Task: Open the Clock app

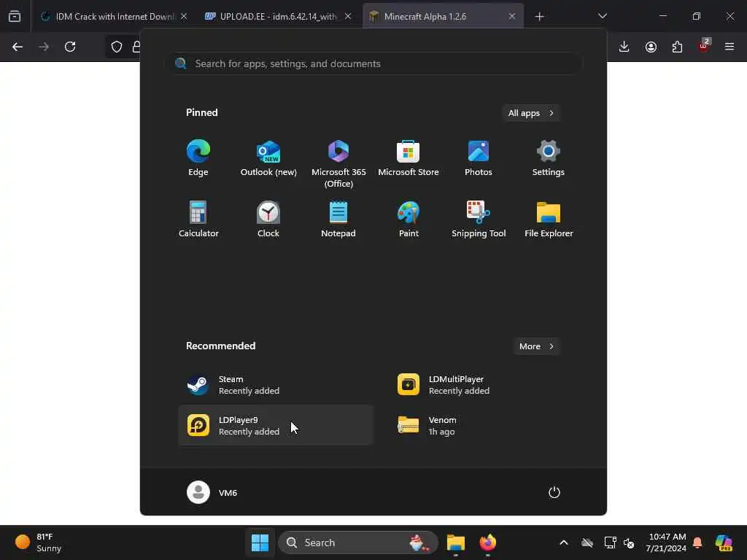Action: 268,219
